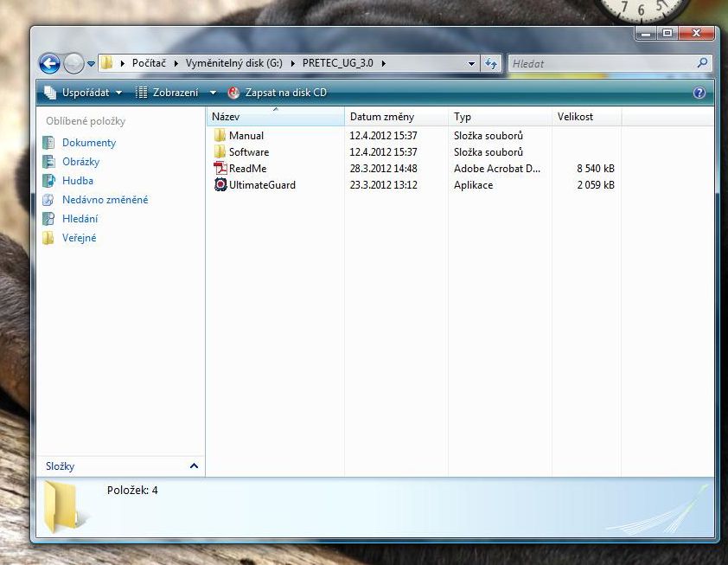The height and width of the screenshot is (565, 728).
Task: Open the Uspořádat menu
Action: coord(86,93)
